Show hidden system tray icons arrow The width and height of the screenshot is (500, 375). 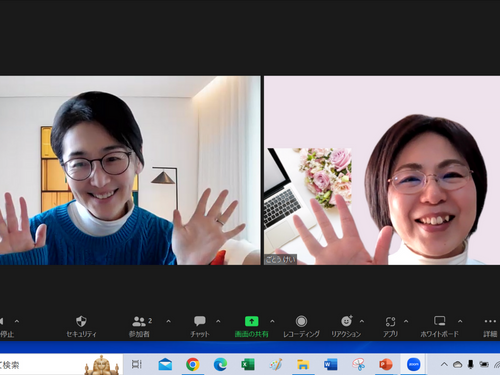444,364
